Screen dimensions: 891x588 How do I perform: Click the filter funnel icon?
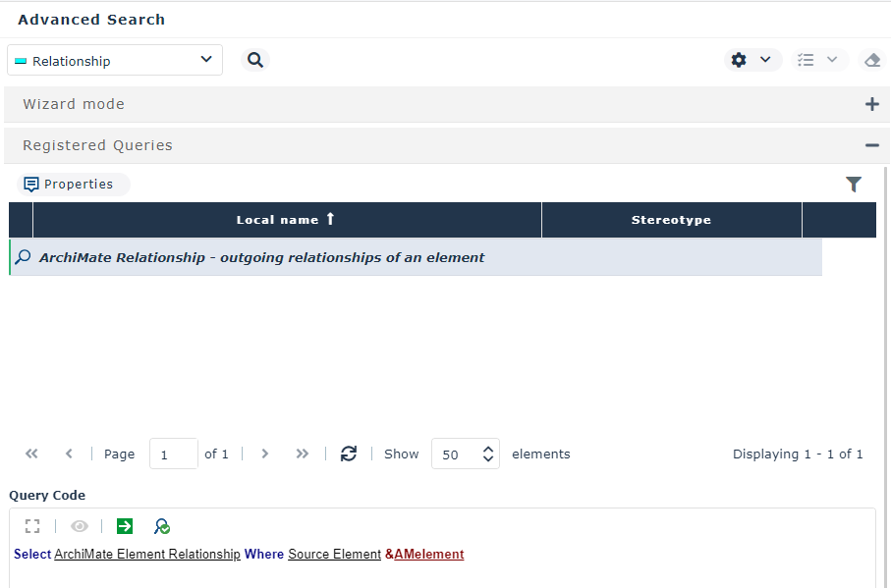pos(854,185)
